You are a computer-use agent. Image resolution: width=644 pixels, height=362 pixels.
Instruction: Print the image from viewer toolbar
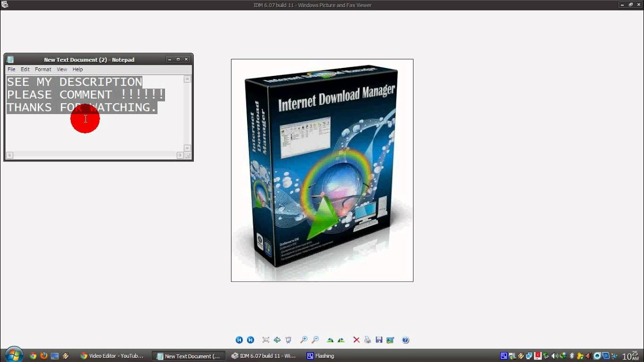click(367, 340)
